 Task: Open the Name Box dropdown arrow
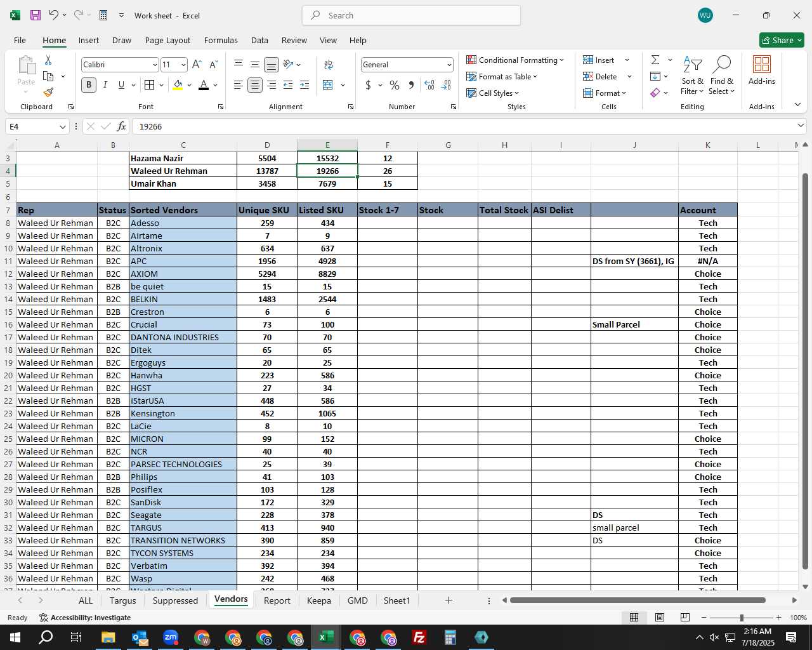click(62, 126)
